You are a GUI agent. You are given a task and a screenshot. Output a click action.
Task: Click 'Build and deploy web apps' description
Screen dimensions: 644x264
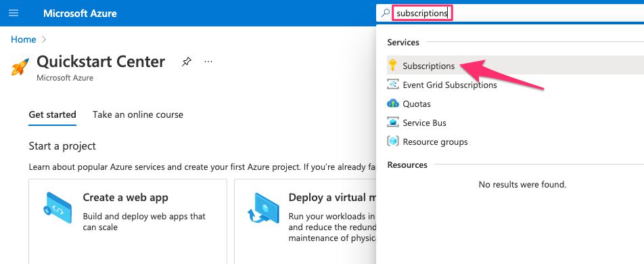click(x=144, y=221)
